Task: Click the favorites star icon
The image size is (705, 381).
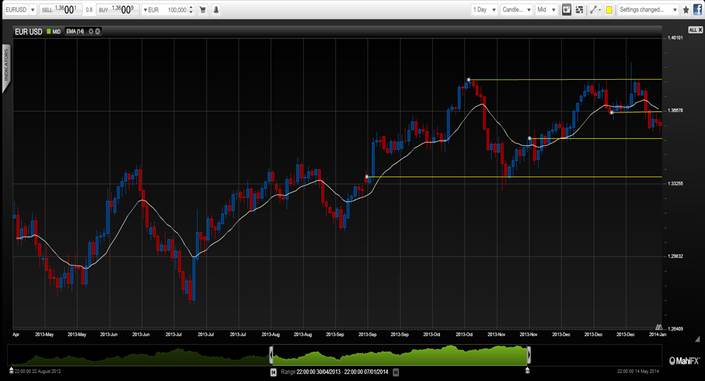Action: click(x=686, y=9)
